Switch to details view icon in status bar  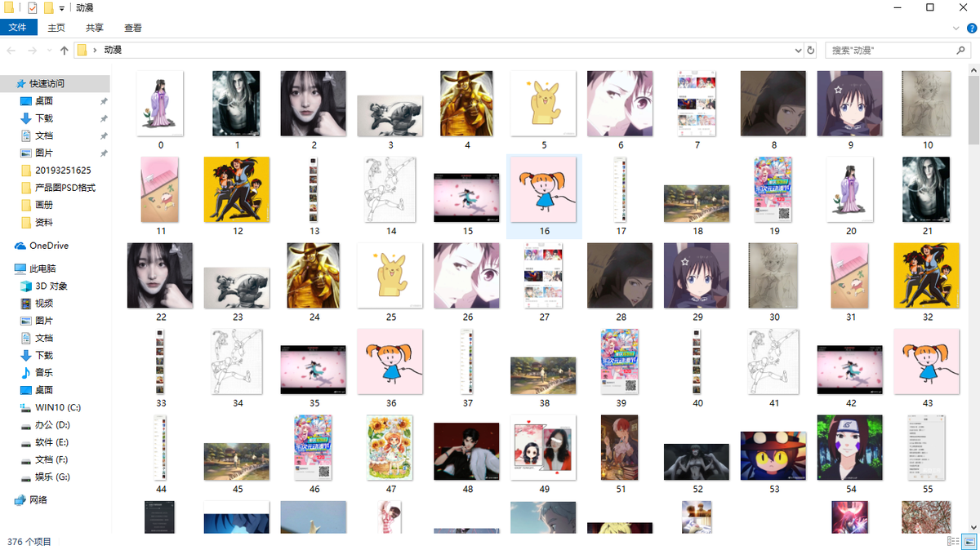(x=952, y=542)
